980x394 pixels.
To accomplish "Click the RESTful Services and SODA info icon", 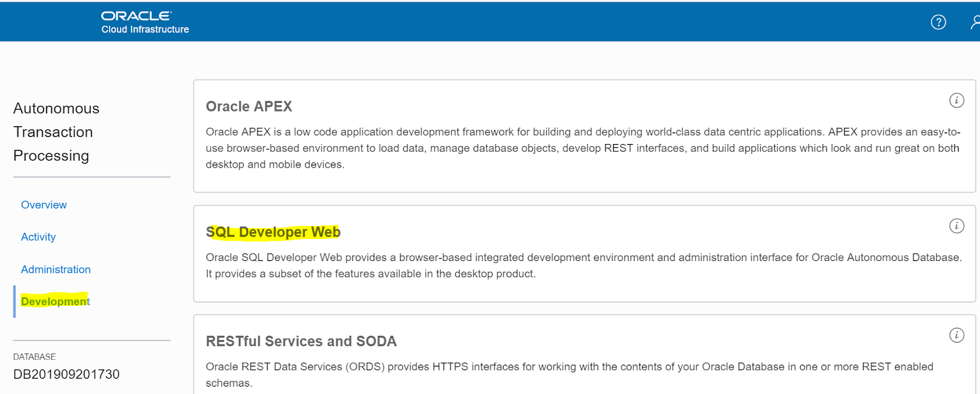I will [x=957, y=335].
